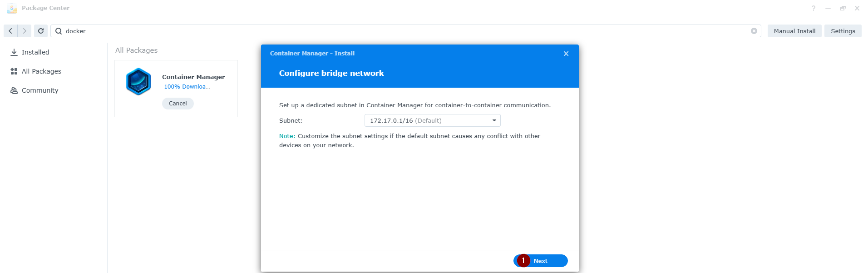The height and width of the screenshot is (273, 868).
Task: Clear the docker search text
Action: [x=754, y=31]
